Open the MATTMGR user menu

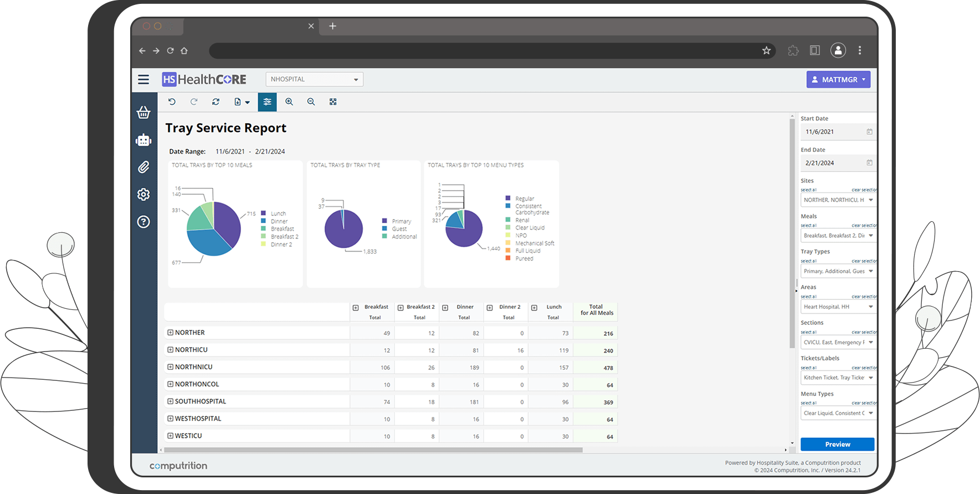(838, 79)
